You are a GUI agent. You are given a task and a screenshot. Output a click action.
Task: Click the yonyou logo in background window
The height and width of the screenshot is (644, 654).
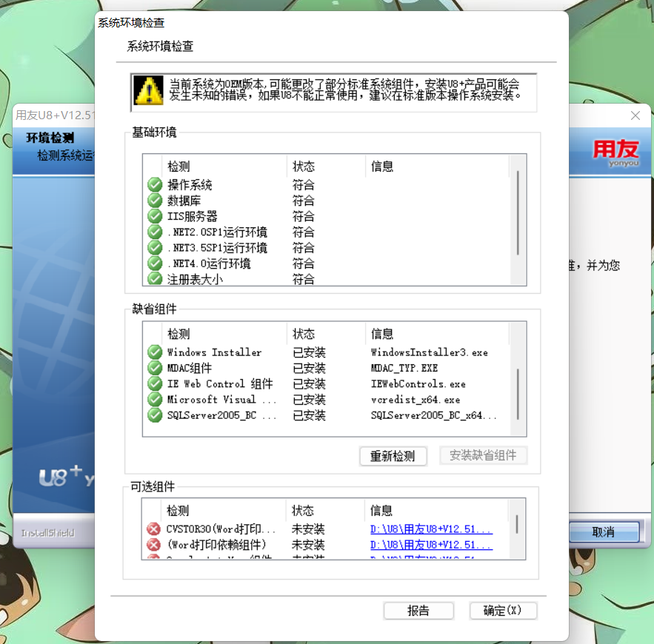[616, 152]
